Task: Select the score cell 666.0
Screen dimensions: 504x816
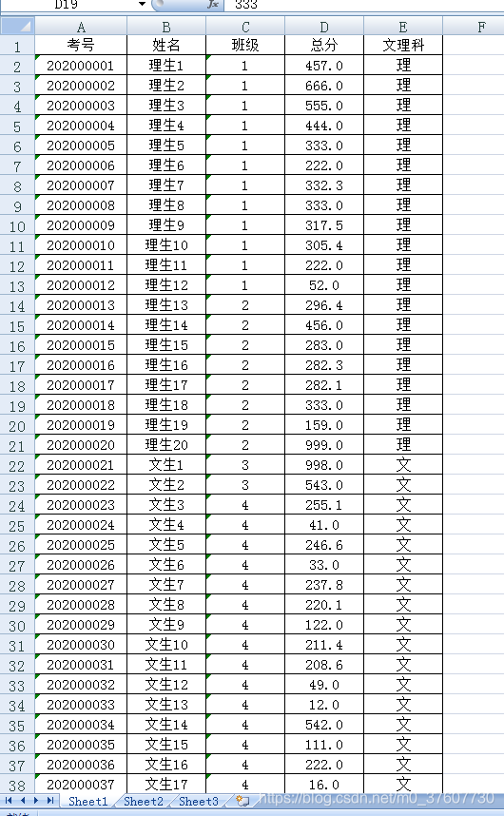Action: click(x=324, y=86)
